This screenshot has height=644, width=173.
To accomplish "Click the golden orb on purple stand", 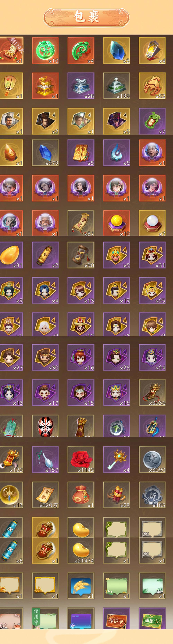I will coord(116,223).
